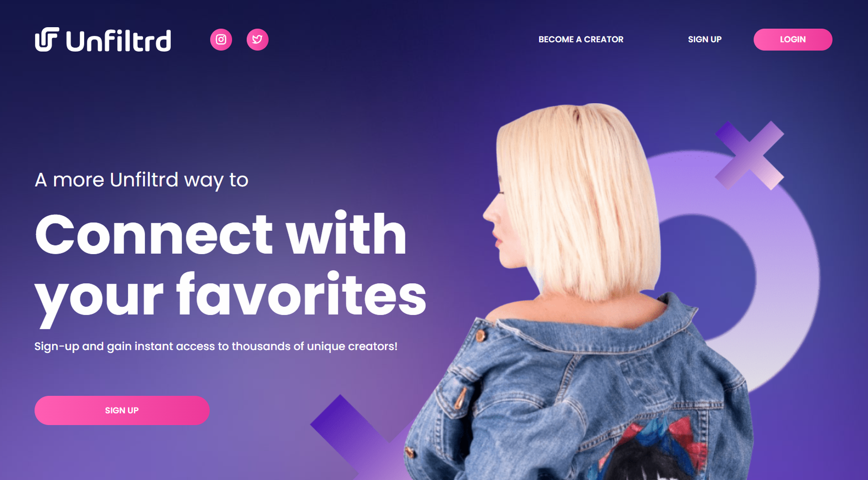Click the Unfiltrd U-shaped logo mark
Viewport: 868px width, 480px height.
pos(47,39)
